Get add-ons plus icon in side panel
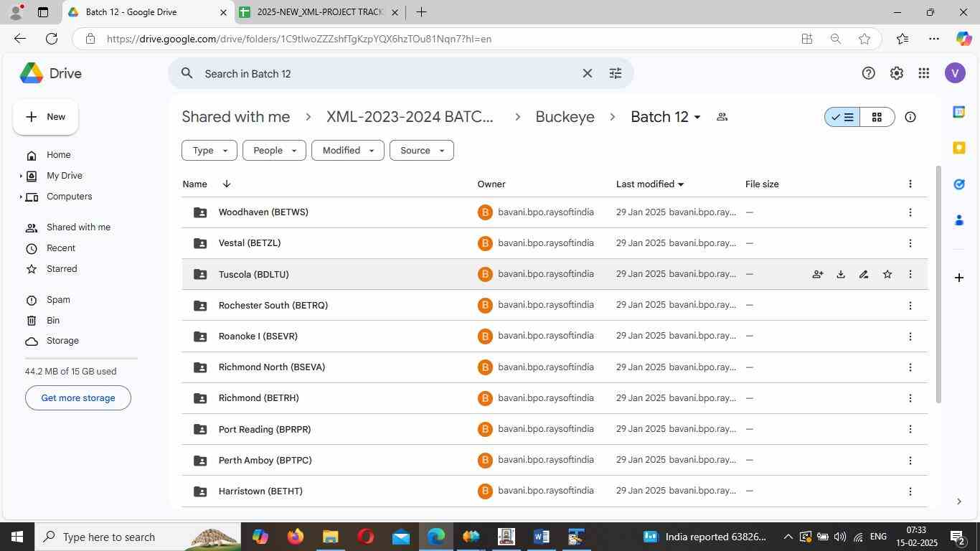Screen dimensions: 980x551 pyautogui.click(x=958, y=277)
